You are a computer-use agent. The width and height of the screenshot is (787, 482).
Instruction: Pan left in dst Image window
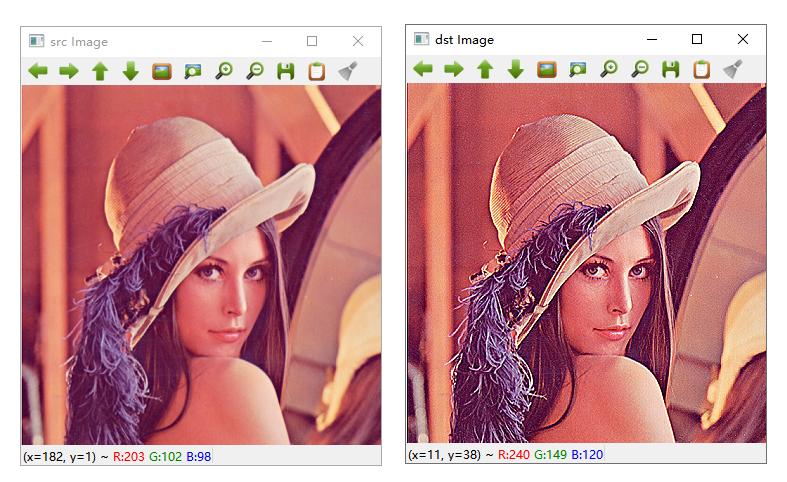click(x=423, y=69)
